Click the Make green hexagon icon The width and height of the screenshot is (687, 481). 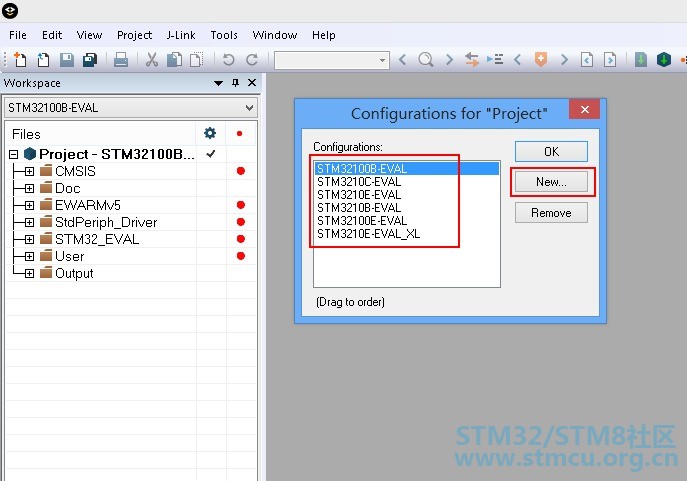(664, 59)
